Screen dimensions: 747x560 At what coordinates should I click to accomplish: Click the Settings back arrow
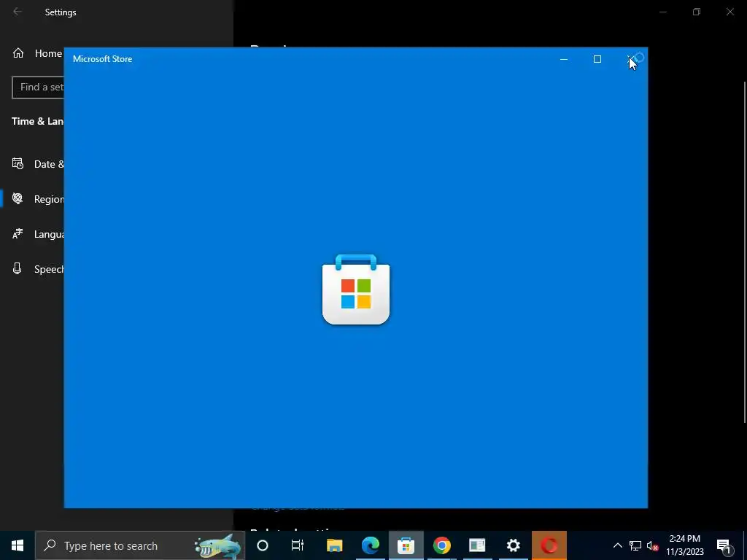pyautogui.click(x=18, y=12)
